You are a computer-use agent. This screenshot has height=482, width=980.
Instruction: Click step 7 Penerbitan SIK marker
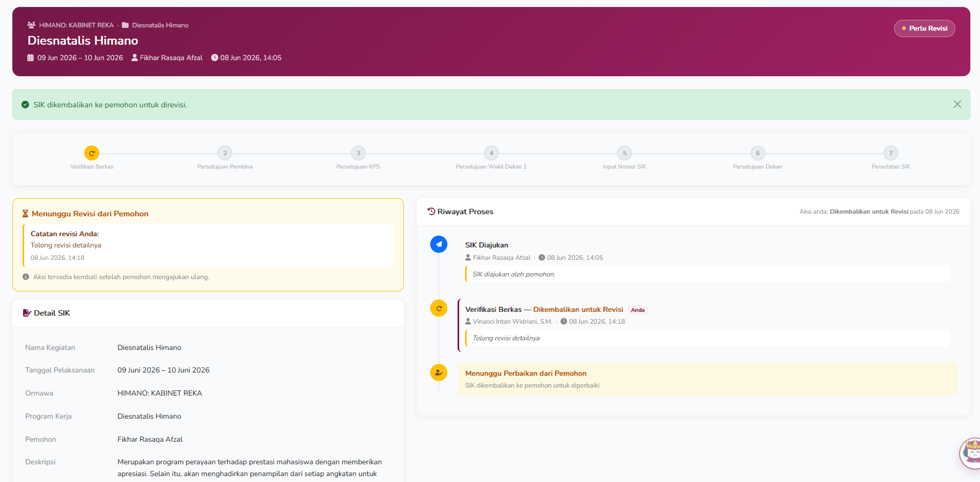tap(891, 153)
